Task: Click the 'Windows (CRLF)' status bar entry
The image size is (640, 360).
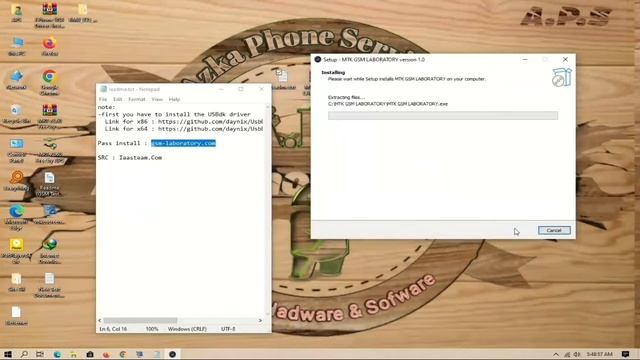Action: 187,329
